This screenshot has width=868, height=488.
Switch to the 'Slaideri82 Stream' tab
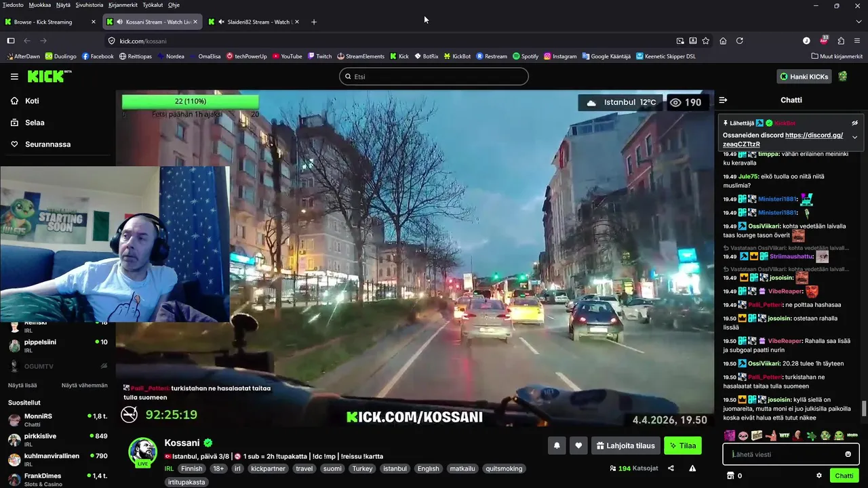tap(255, 22)
